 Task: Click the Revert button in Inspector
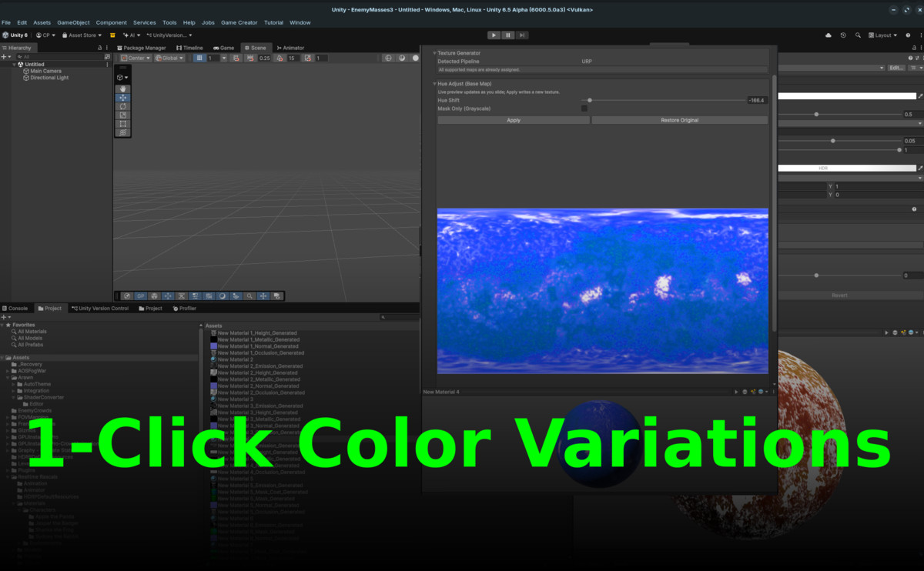pos(840,295)
